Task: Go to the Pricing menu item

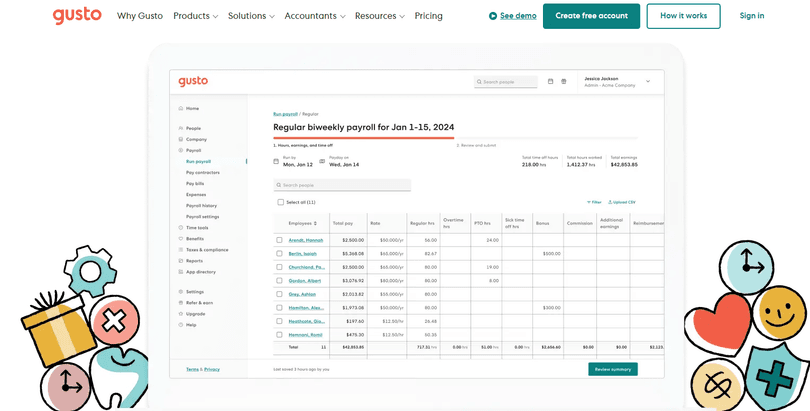Action: click(428, 16)
